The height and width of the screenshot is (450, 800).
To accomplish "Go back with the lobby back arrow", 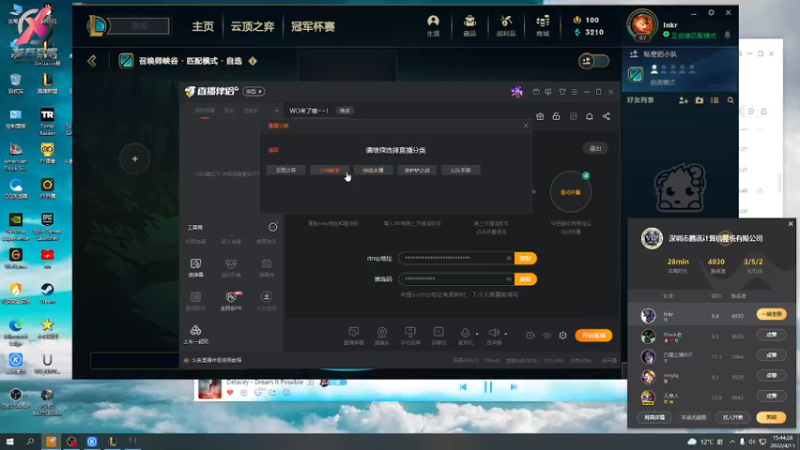I will [92, 61].
